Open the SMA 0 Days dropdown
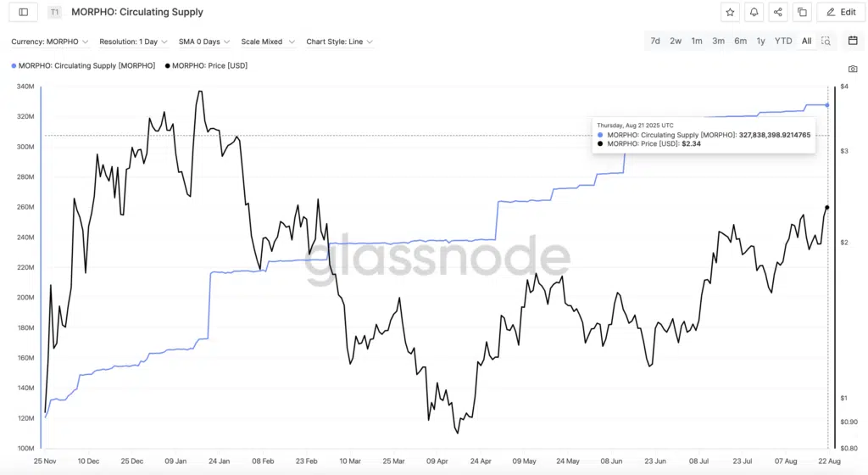This screenshot has width=868, height=475. coord(204,42)
